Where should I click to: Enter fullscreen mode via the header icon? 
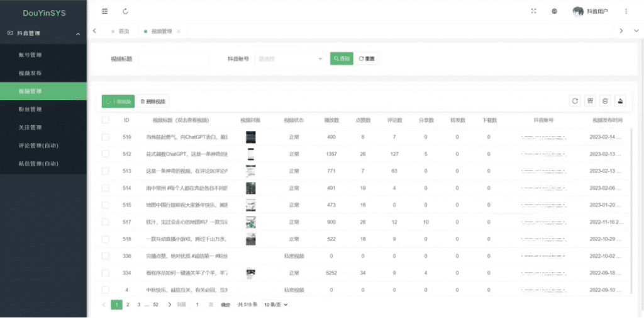[534, 11]
